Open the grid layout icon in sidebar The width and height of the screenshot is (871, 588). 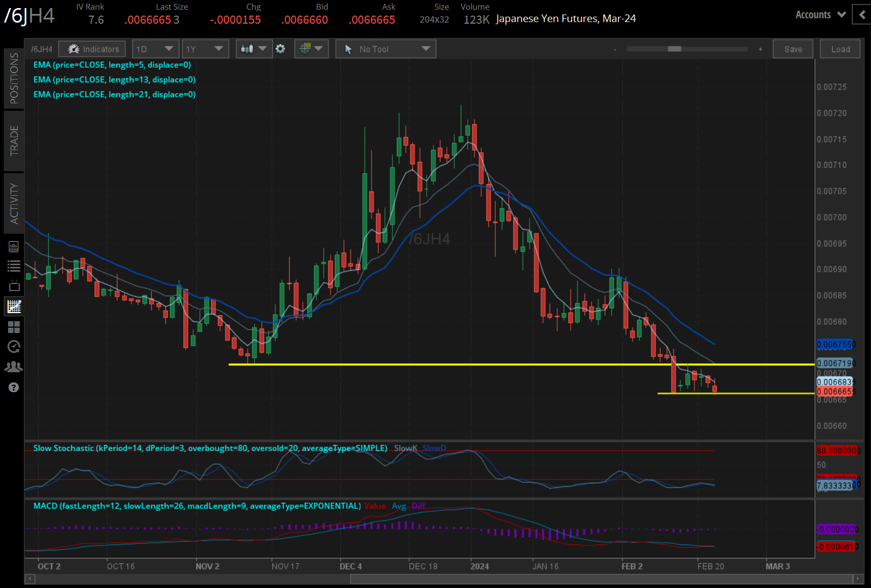[x=14, y=327]
